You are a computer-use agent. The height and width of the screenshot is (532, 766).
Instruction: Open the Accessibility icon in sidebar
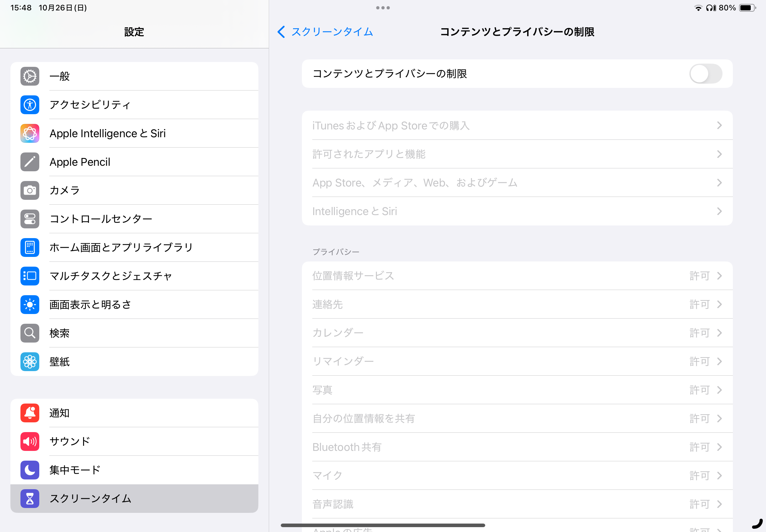click(30, 105)
